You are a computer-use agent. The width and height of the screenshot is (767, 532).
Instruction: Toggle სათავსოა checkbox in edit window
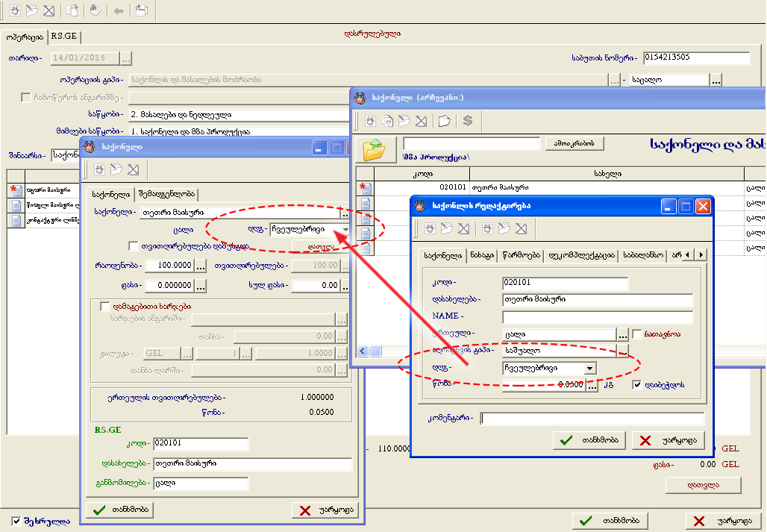[x=637, y=334]
